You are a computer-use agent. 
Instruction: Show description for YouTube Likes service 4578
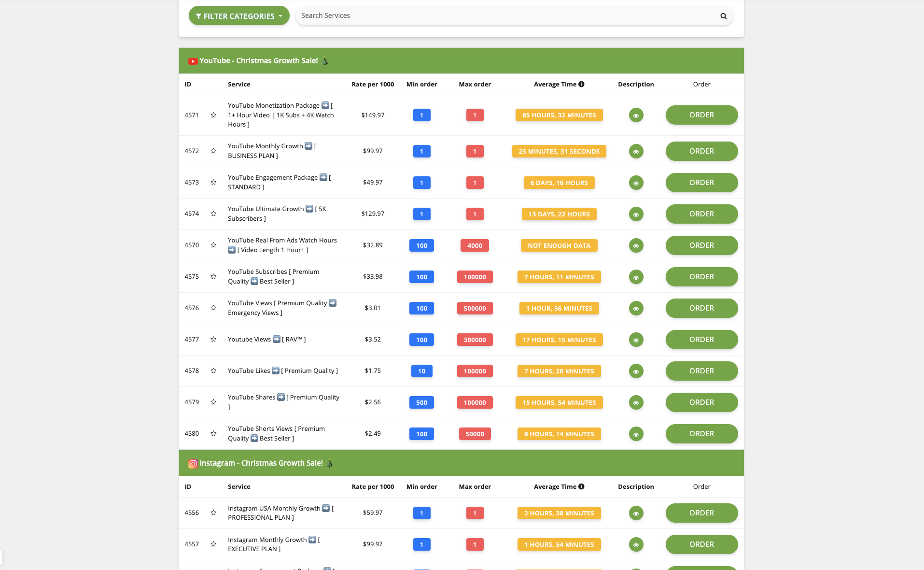(x=636, y=371)
